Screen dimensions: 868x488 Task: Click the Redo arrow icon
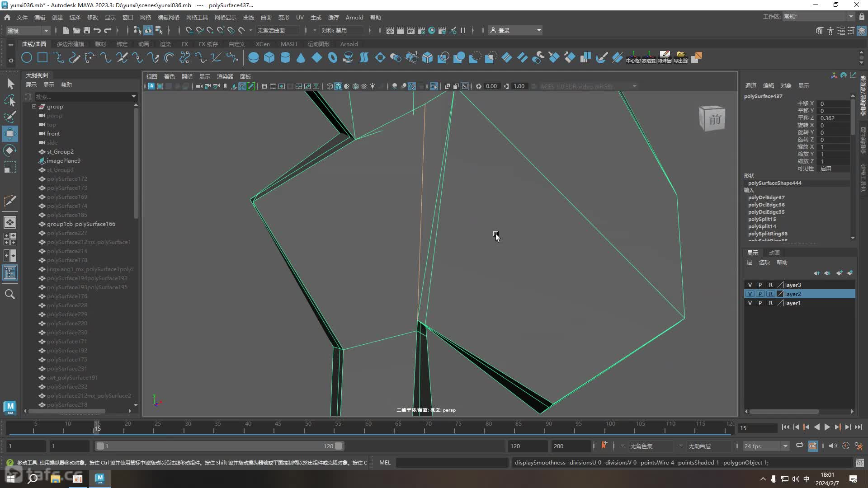pyautogui.click(x=108, y=30)
